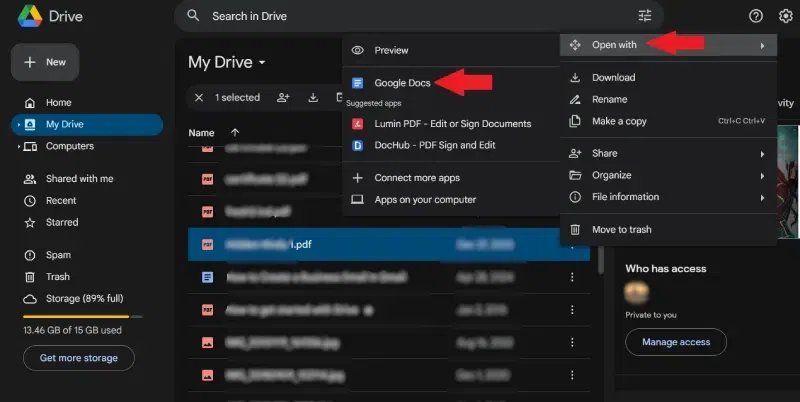Expand Organize submenu
800x402 pixels.
[x=668, y=175]
